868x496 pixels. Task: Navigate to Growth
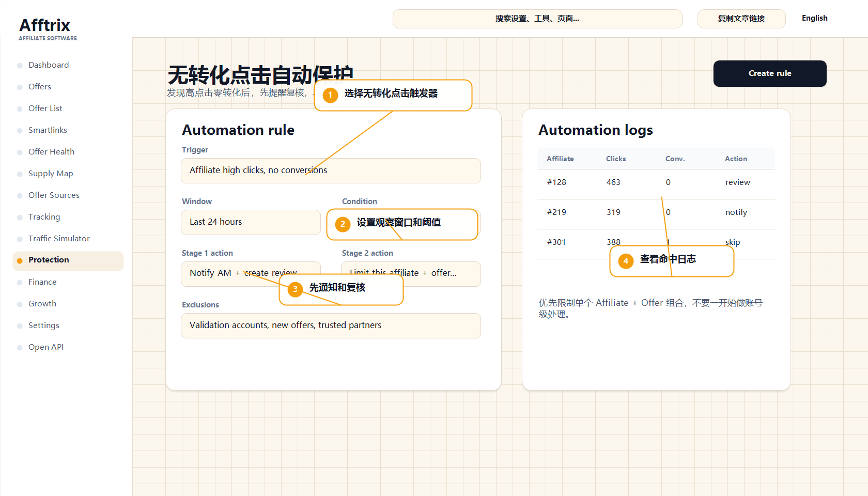pyautogui.click(x=42, y=304)
